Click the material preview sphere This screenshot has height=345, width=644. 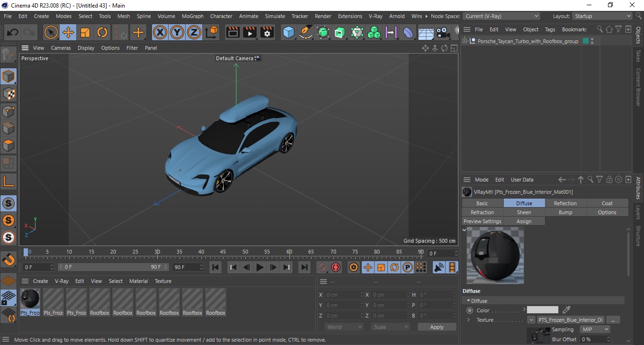[495, 255]
